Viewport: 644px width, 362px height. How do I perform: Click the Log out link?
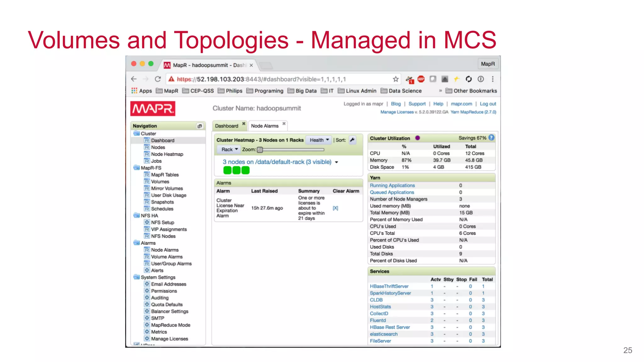[488, 104]
